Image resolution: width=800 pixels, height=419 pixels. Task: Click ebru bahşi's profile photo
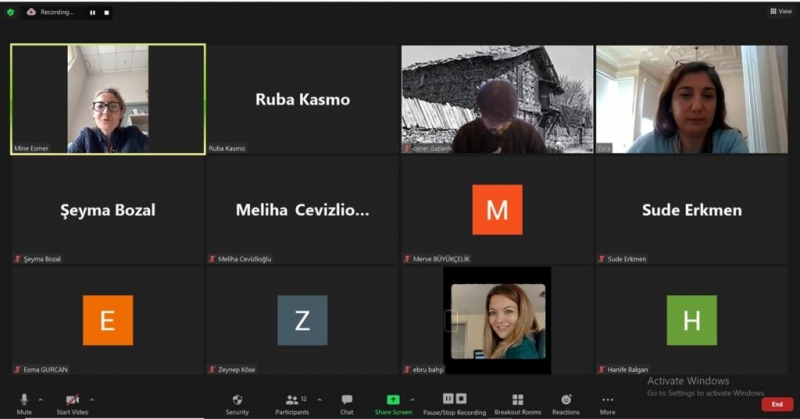[498, 321]
